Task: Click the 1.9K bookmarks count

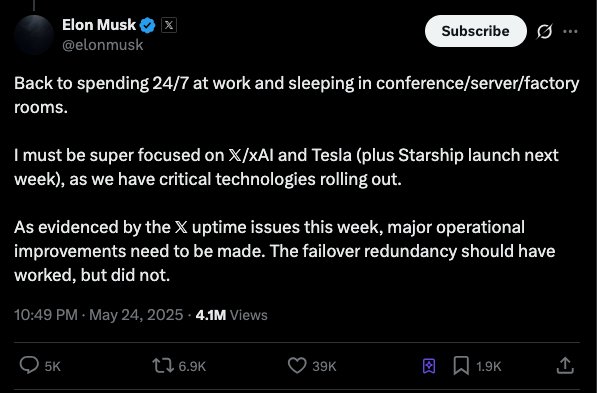Action: [x=488, y=366]
